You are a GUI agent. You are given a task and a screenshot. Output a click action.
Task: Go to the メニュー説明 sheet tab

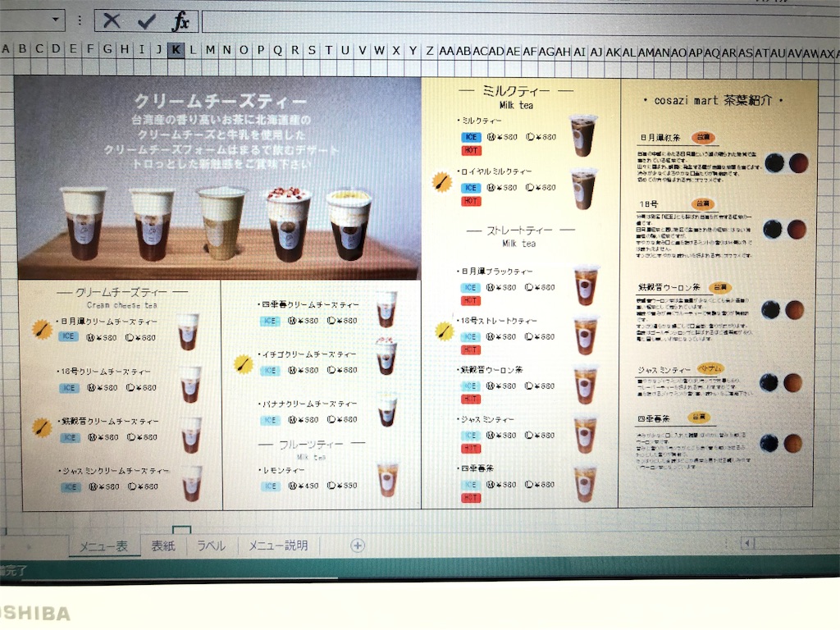pyautogui.click(x=278, y=546)
